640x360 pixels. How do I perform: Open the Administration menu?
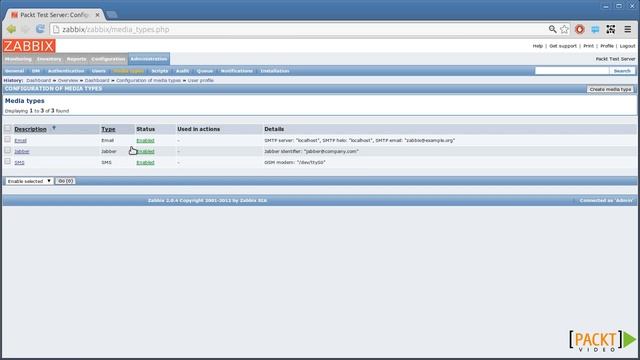point(149,59)
